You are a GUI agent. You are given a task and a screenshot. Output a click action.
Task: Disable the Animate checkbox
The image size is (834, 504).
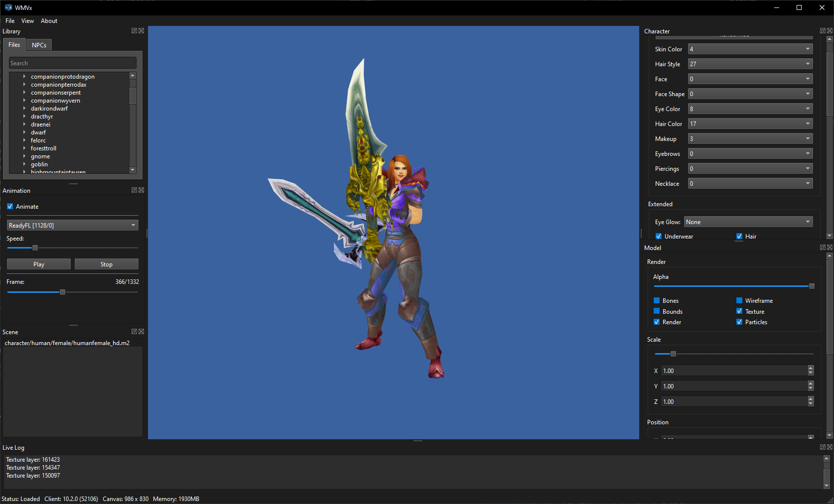(x=10, y=206)
